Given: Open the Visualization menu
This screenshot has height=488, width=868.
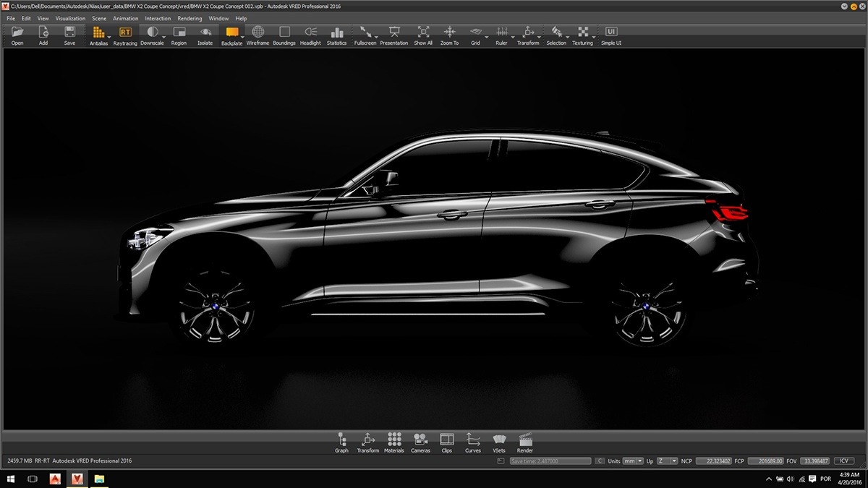Looking at the screenshot, I should tap(70, 18).
